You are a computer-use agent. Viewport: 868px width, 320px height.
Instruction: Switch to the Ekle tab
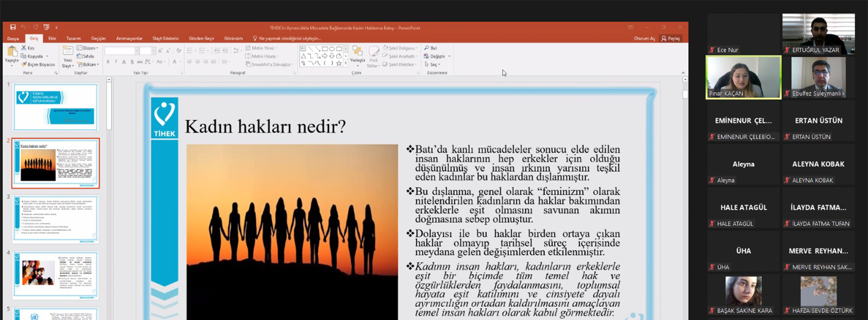pyautogui.click(x=52, y=38)
